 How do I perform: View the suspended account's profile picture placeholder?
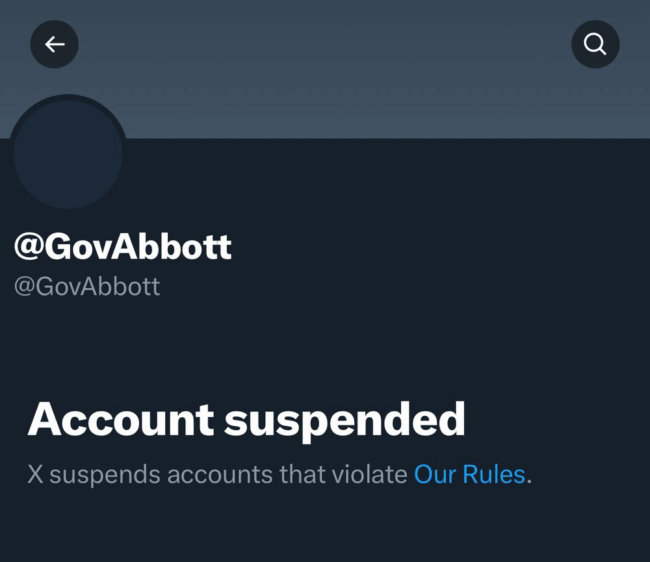(68, 153)
